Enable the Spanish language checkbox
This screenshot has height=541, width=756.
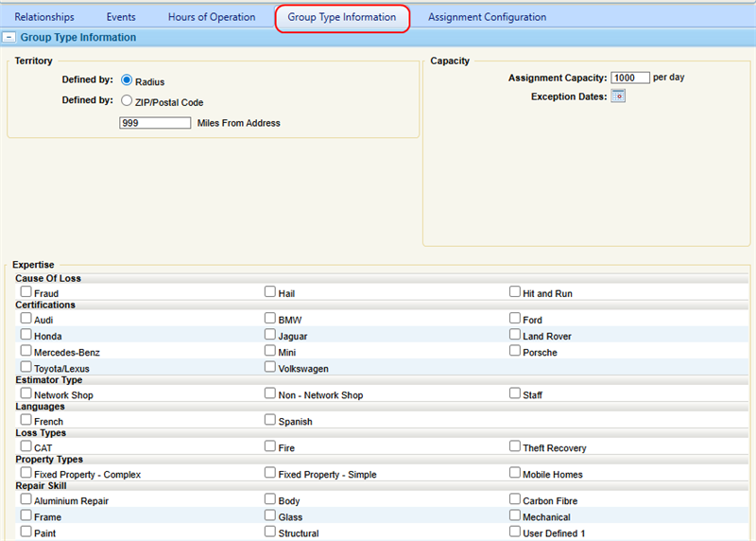pyautogui.click(x=270, y=419)
